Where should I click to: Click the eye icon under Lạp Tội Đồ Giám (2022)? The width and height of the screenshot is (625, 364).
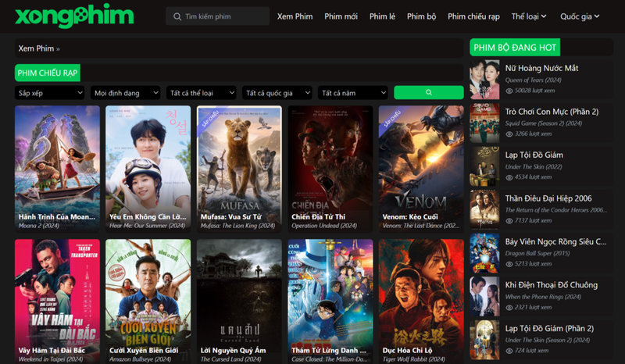click(x=509, y=177)
